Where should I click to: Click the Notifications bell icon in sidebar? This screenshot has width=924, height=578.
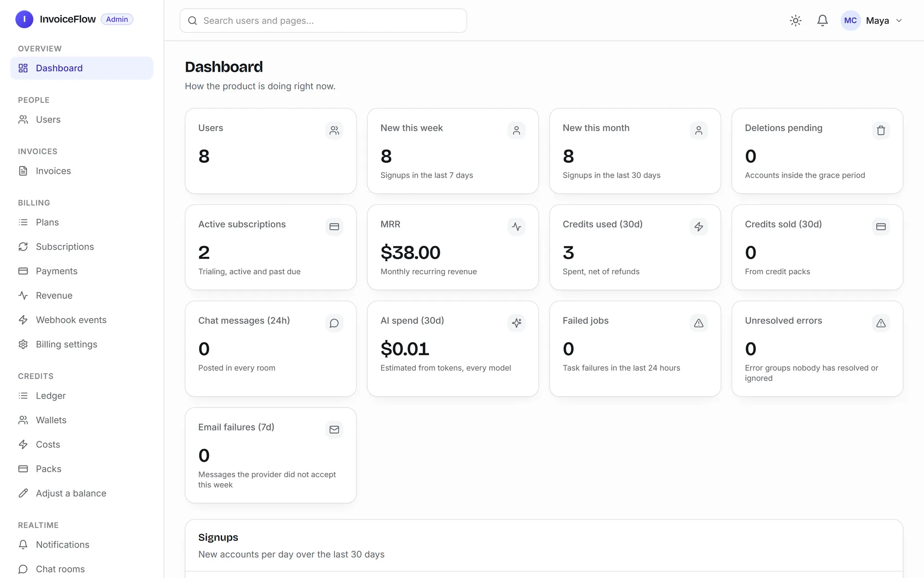(x=23, y=545)
